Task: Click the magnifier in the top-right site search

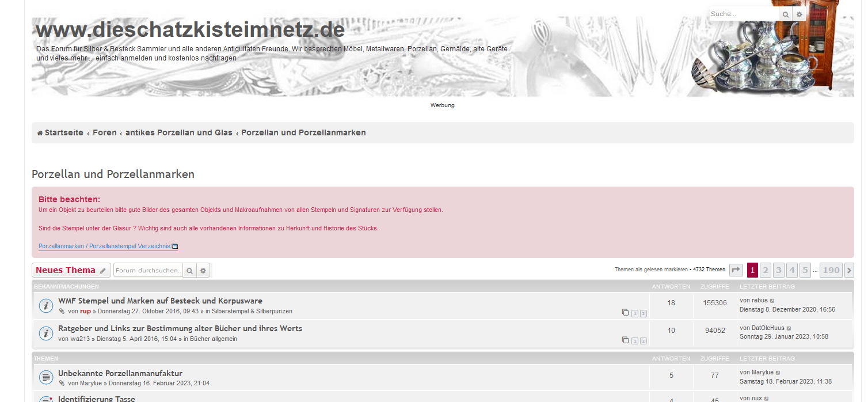Action: point(786,13)
